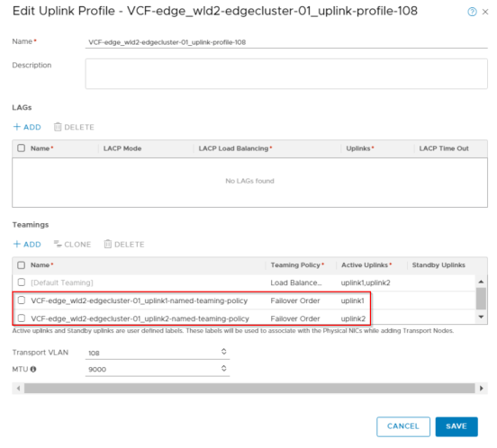Click the SAVE button
Viewport: 497px width, 448px height.
[x=456, y=426]
